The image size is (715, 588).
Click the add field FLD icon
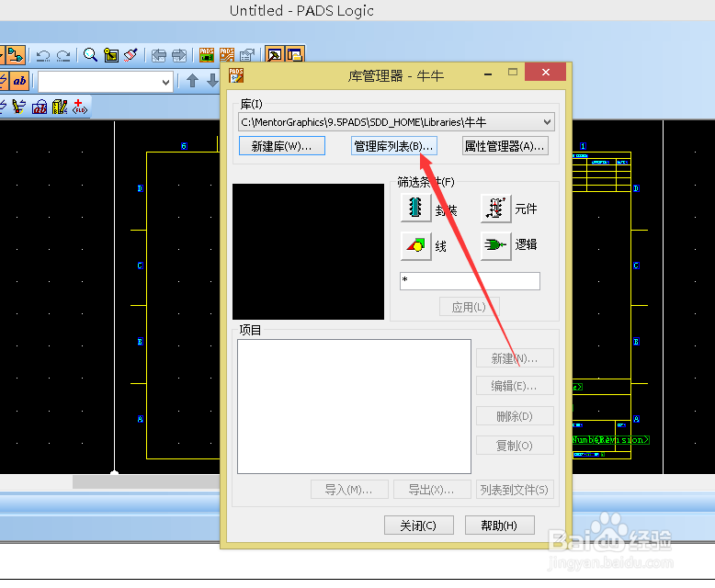(79, 107)
